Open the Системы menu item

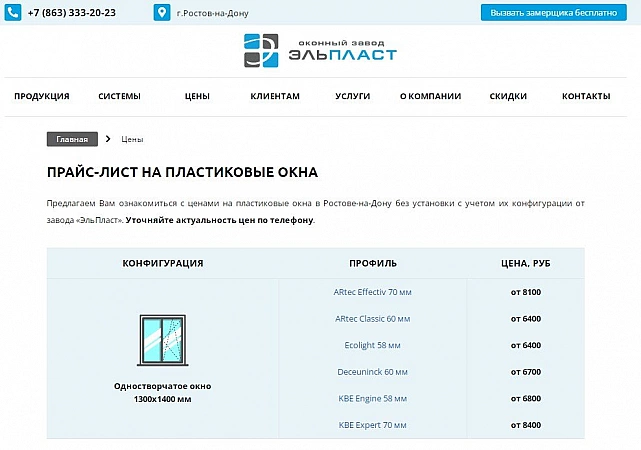click(x=119, y=97)
